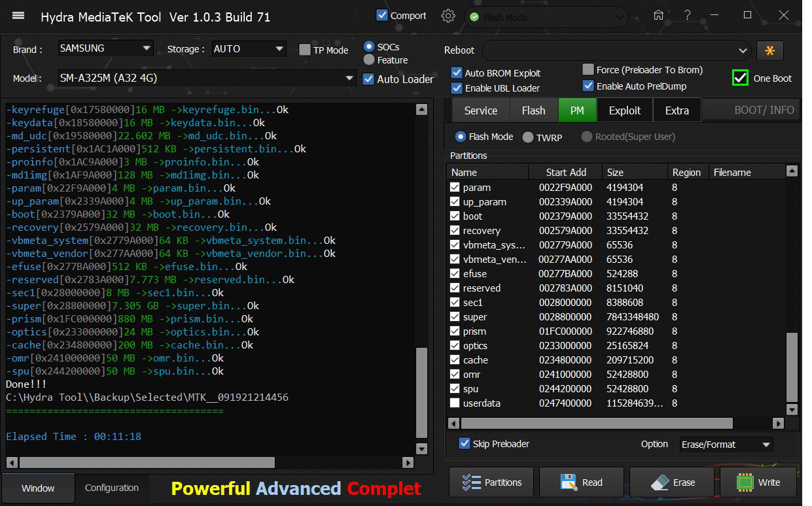This screenshot has width=812, height=506.
Task: Click the Read floppy disk button
Action: [581, 482]
